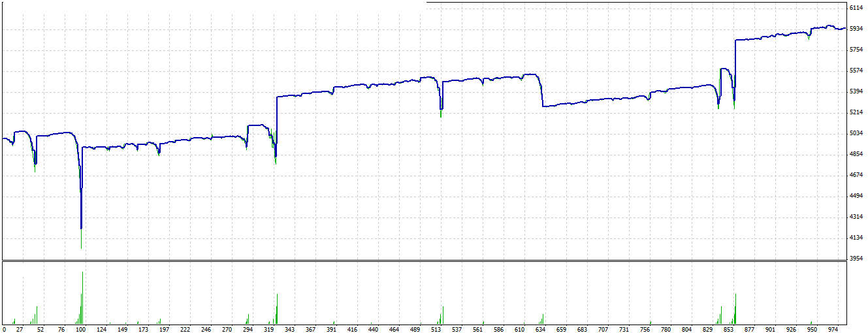Select the 610 trade number label
Screen dimensions: 868x333
519,329
